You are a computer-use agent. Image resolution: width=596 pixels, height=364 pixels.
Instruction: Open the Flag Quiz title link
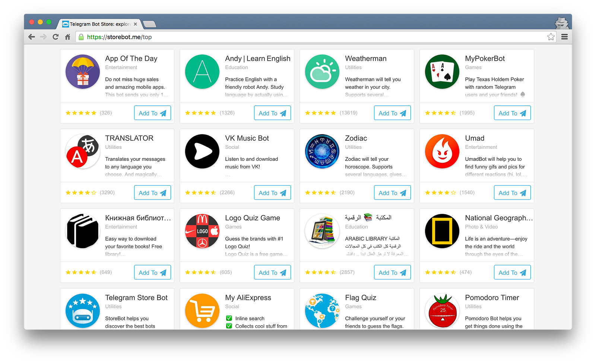[361, 298]
